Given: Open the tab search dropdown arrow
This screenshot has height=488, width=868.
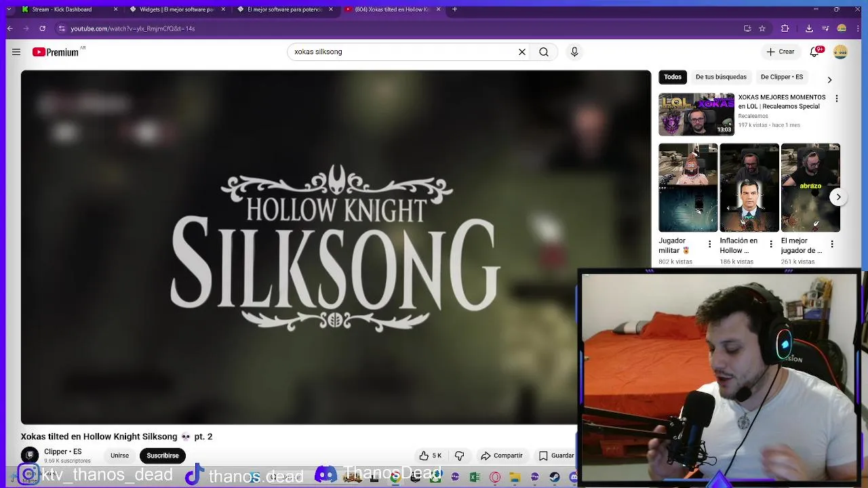Looking at the screenshot, I should 8,9.
